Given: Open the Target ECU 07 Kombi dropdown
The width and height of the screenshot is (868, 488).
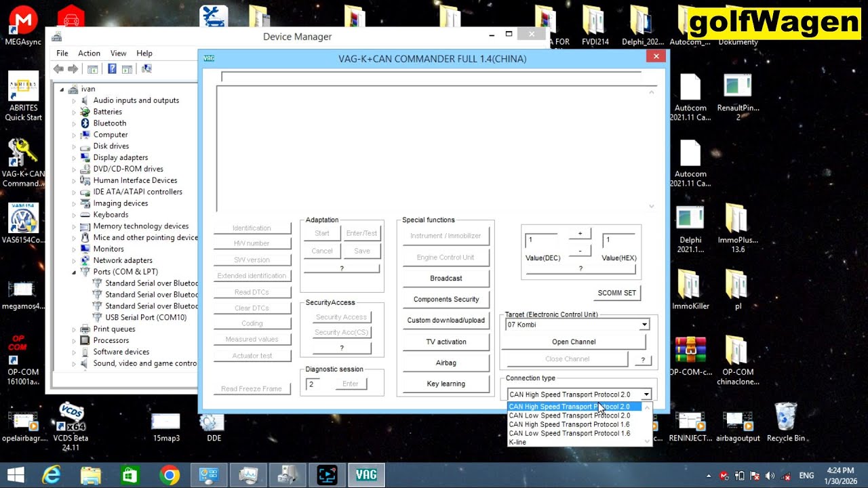Looking at the screenshot, I should coord(644,325).
